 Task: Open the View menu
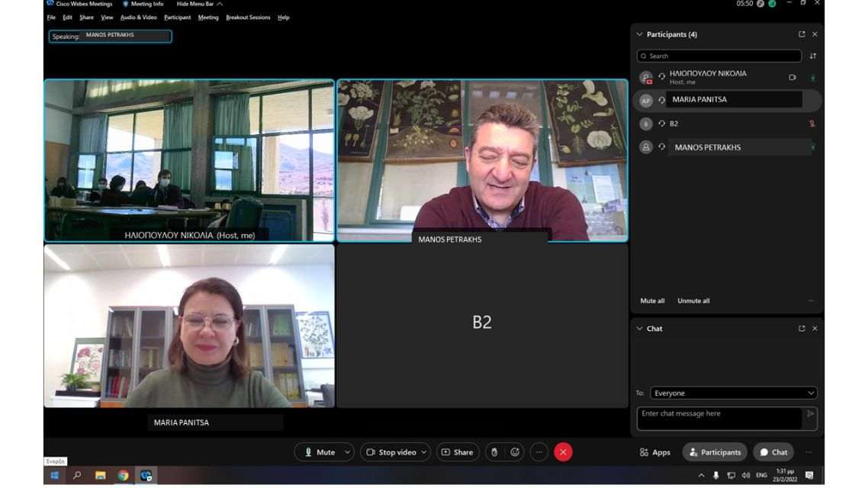click(107, 18)
